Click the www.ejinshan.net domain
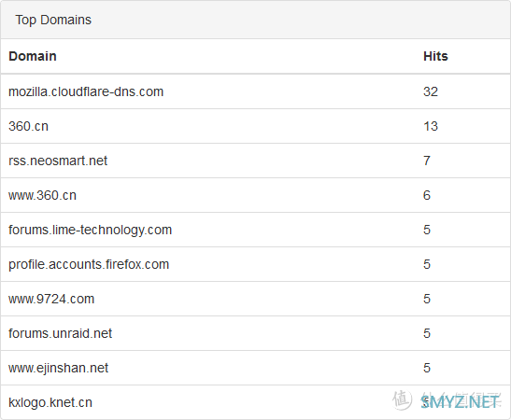Image resolution: width=511 pixels, height=420 pixels. click(x=58, y=368)
